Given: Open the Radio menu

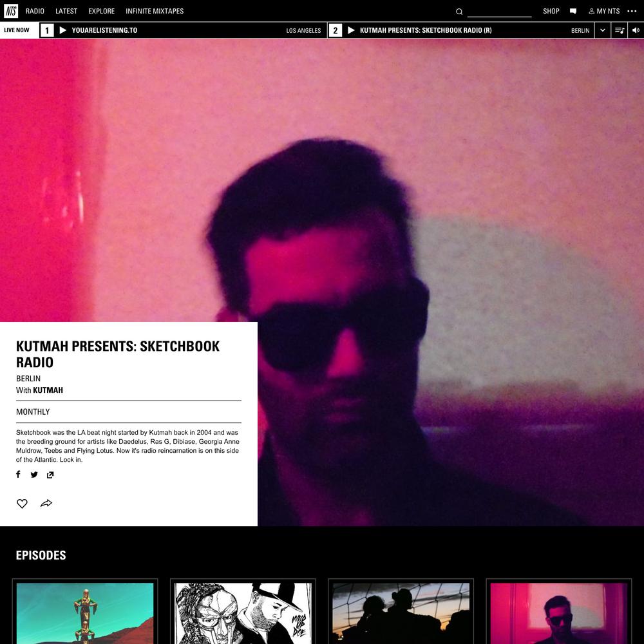Looking at the screenshot, I should tap(35, 11).
